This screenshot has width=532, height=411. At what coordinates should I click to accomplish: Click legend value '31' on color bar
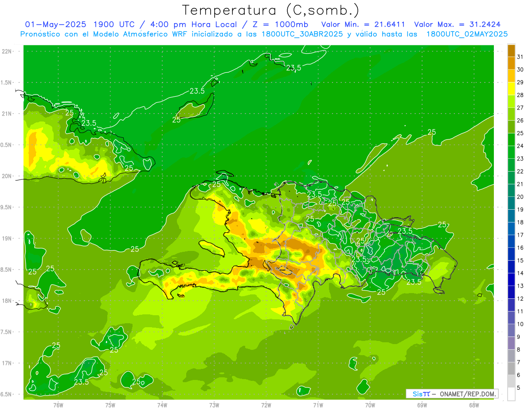(x=520, y=57)
